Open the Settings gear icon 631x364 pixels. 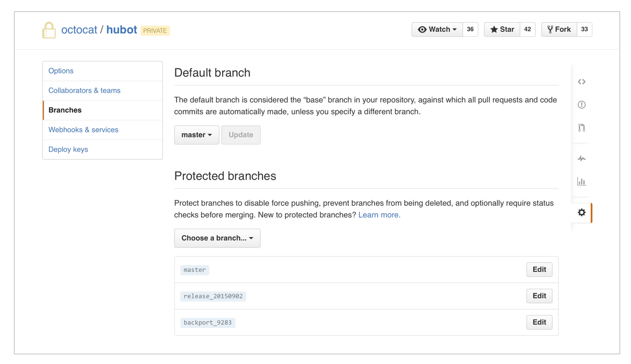point(582,212)
